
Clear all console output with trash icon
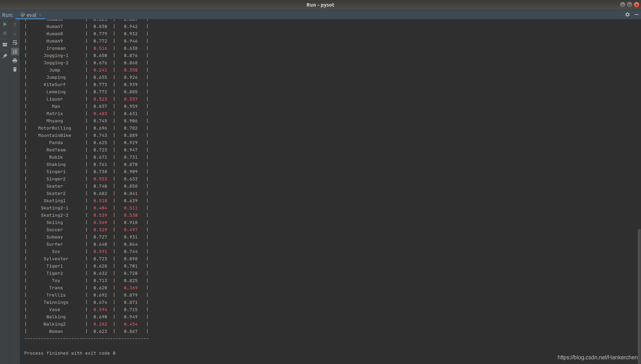click(x=15, y=69)
